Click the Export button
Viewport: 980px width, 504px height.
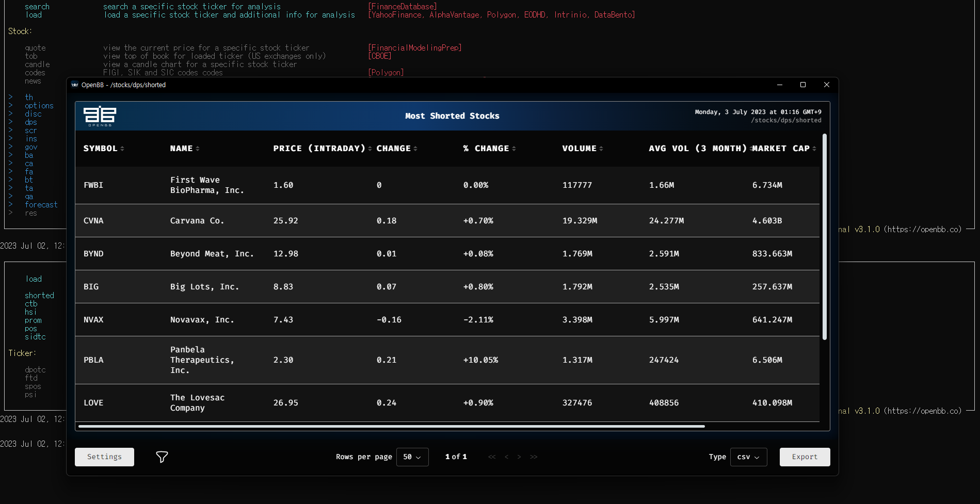coord(805,457)
